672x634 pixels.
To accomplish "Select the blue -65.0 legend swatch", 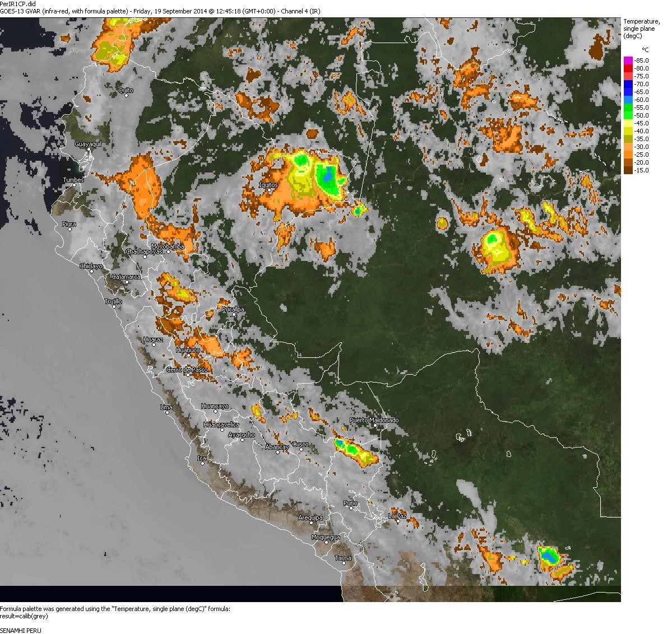I will click(628, 92).
